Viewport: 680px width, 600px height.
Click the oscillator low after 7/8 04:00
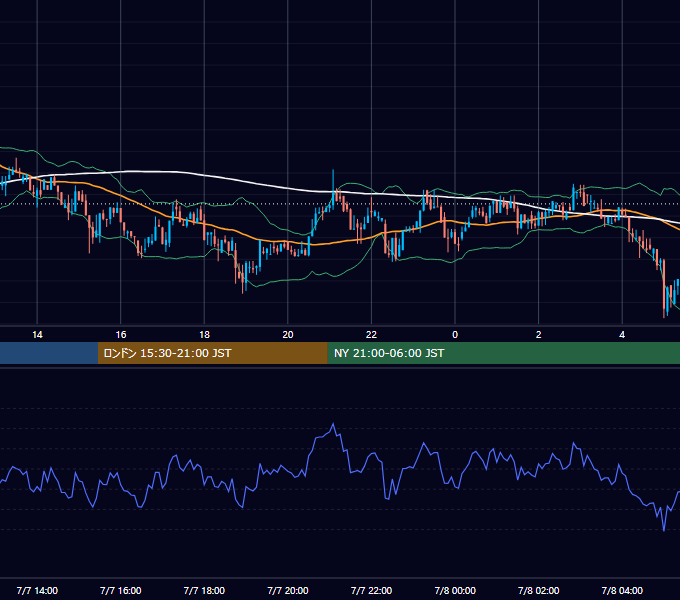coord(664,529)
